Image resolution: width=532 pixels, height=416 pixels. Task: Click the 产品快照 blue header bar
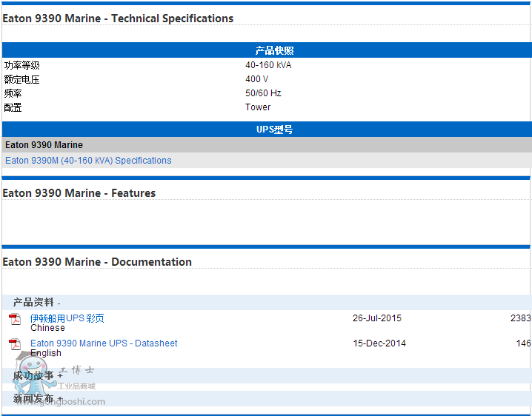[x=274, y=50]
